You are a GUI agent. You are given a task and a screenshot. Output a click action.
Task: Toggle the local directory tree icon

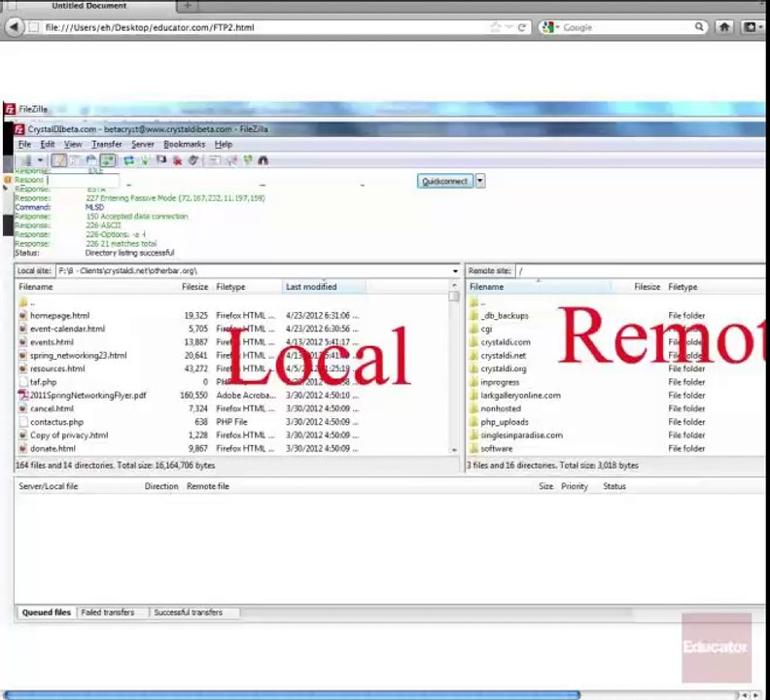coord(75,160)
